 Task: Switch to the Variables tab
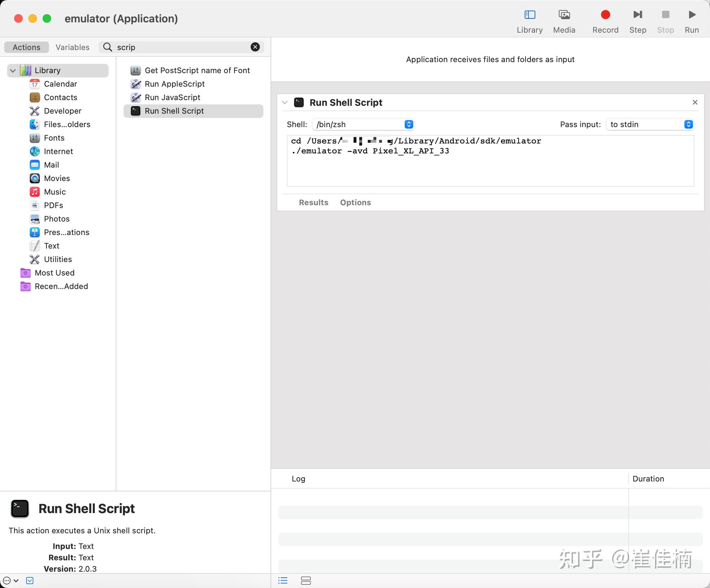(72, 48)
